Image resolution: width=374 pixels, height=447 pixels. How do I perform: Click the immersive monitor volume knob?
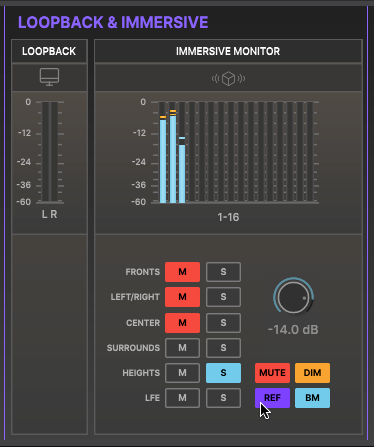[293, 297]
